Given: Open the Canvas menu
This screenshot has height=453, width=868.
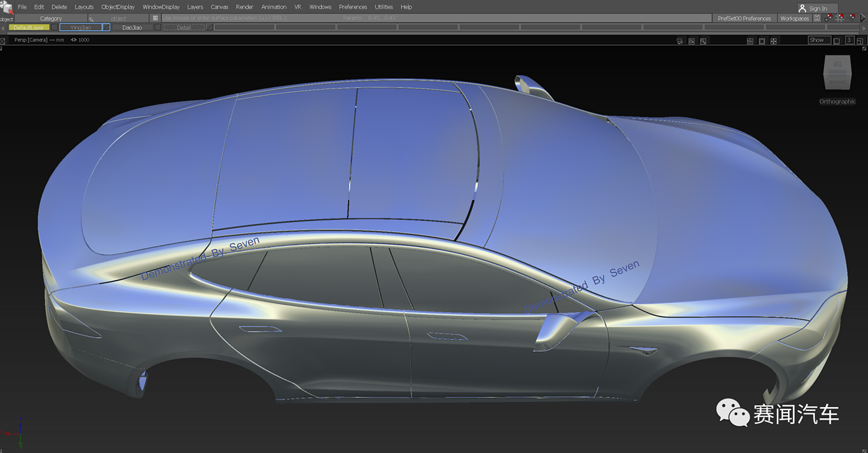Looking at the screenshot, I should pos(219,7).
